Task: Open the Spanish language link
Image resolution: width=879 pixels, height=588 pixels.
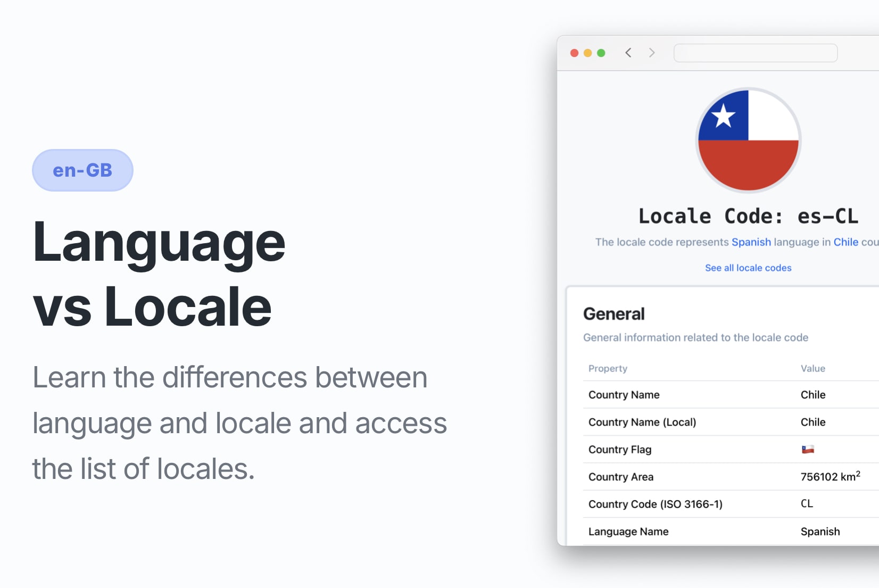Action: click(751, 242)
